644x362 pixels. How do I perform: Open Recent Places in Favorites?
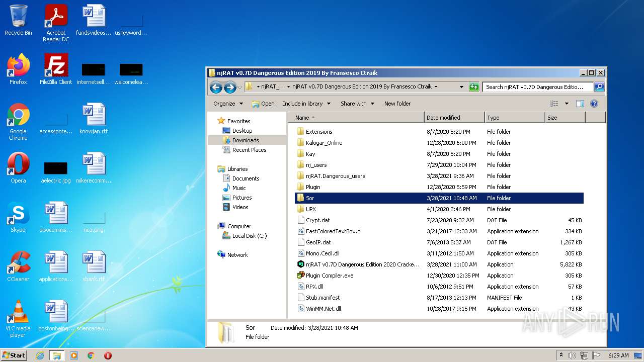tap(249, 150)
